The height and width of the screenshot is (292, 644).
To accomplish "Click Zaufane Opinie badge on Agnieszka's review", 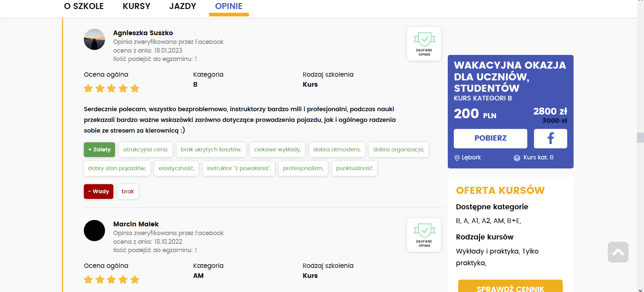I will click(x=424, y=44).
